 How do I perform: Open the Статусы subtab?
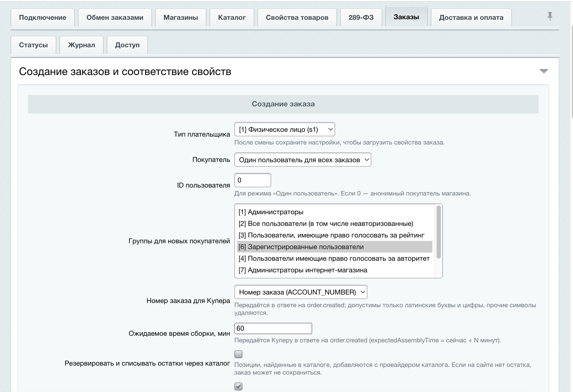pyautogui.click(x=33, y=45)
